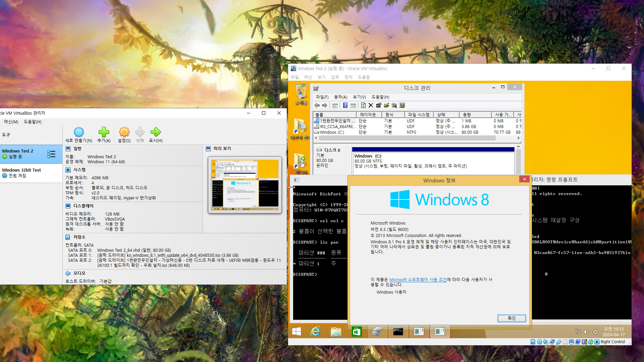Screen dimensions: 644x362
Task: Click the optical disc icon in VM status bar
Action: tap(539, 342)
